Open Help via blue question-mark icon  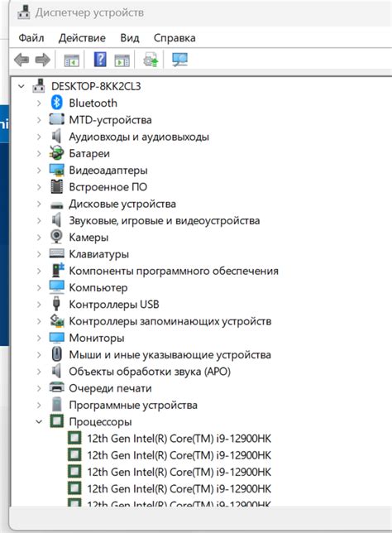click(x=100, y=60)
